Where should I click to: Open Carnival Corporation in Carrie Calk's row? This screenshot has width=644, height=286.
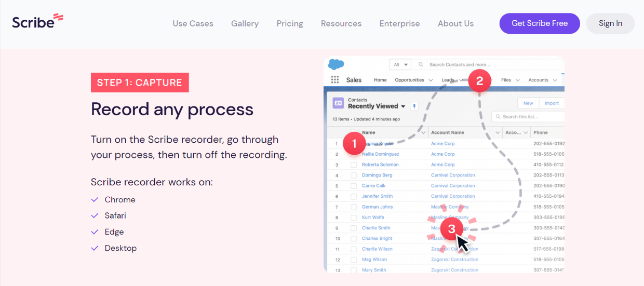[453, 186]
